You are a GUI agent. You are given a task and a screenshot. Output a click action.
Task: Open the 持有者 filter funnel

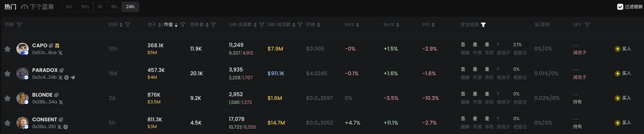click(x=213, y=25)
